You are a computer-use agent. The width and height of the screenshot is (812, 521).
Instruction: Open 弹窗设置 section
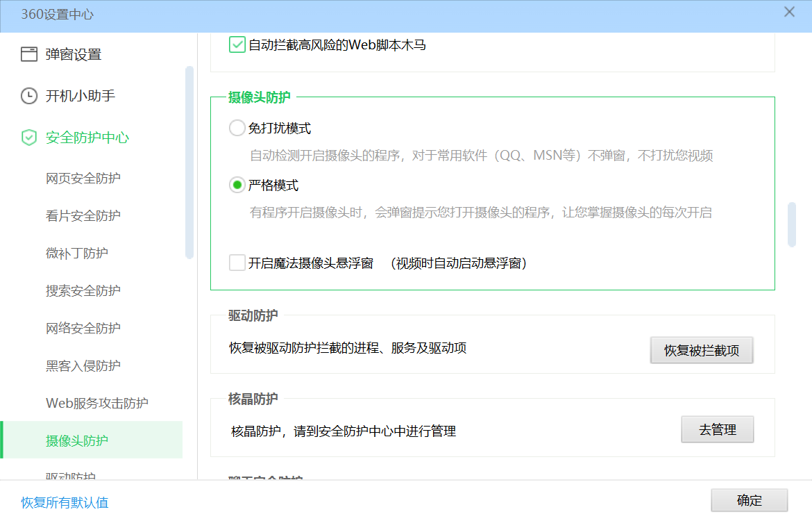click(73, 54)
